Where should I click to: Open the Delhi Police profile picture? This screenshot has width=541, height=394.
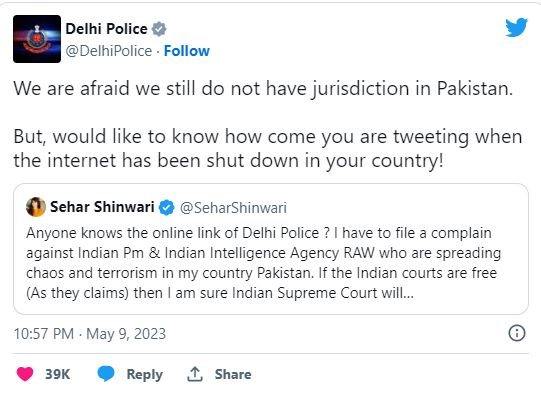click(37, 39)
